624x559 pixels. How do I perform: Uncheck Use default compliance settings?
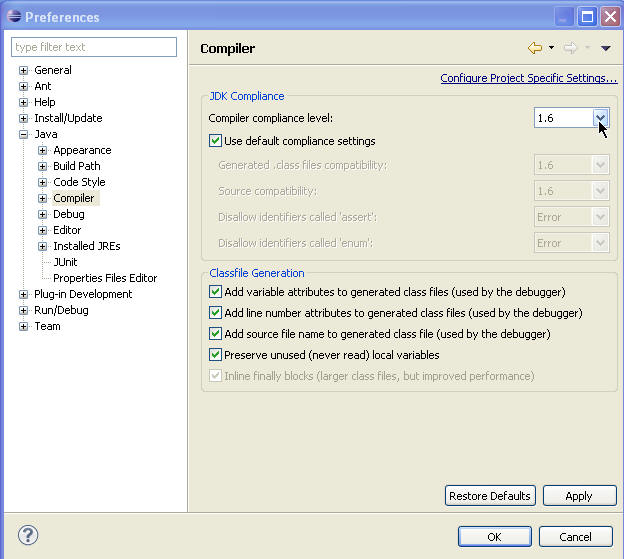tap(216, 141)
